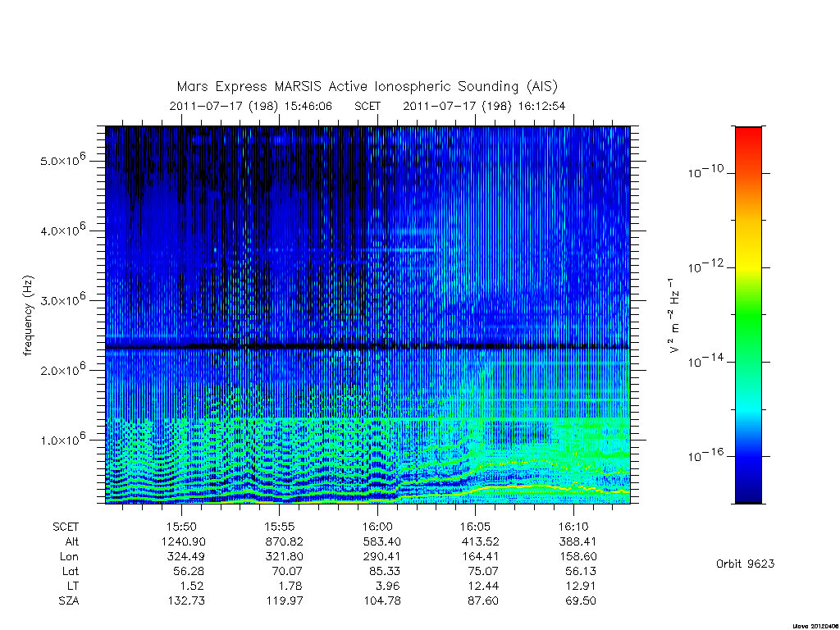The width and height of the screenshot is (840, 630).
Task: Click the 15:50 time tick label
Action: (x=181, y=527)
